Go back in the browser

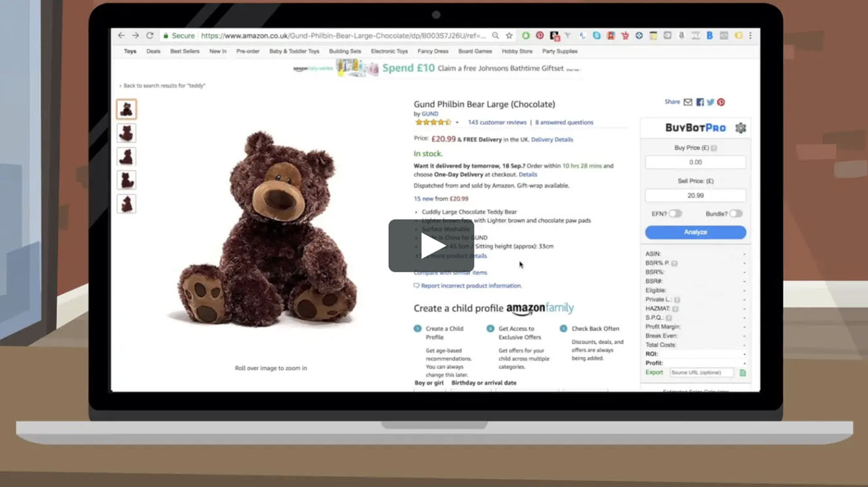121,36
